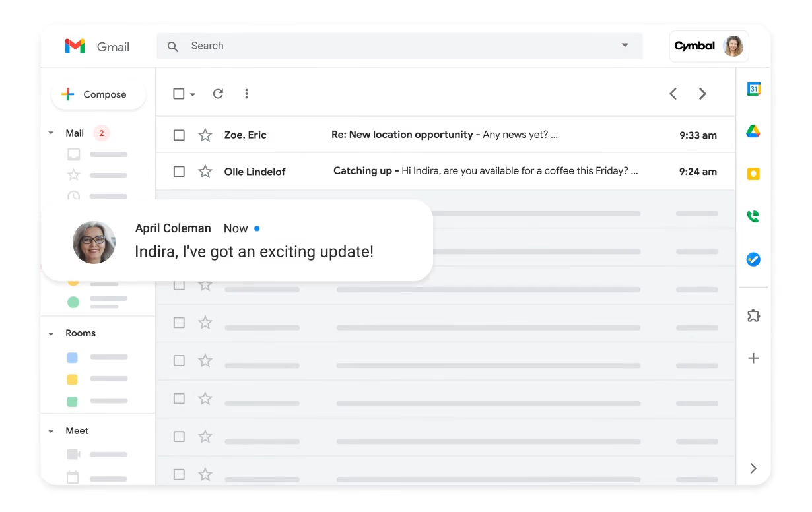Screen dimensions: 812x512
Task: Open the green phone Voice icon
Action: point(753,216)
